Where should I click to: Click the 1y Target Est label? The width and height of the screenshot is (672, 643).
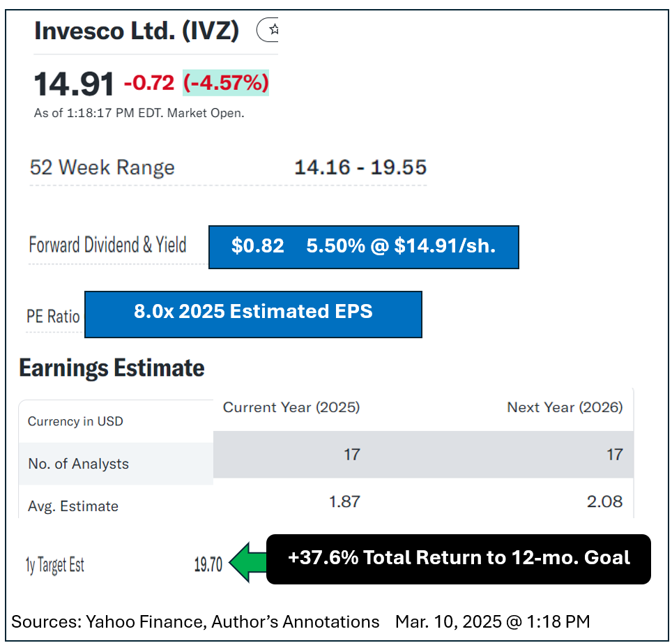point(55,565)
